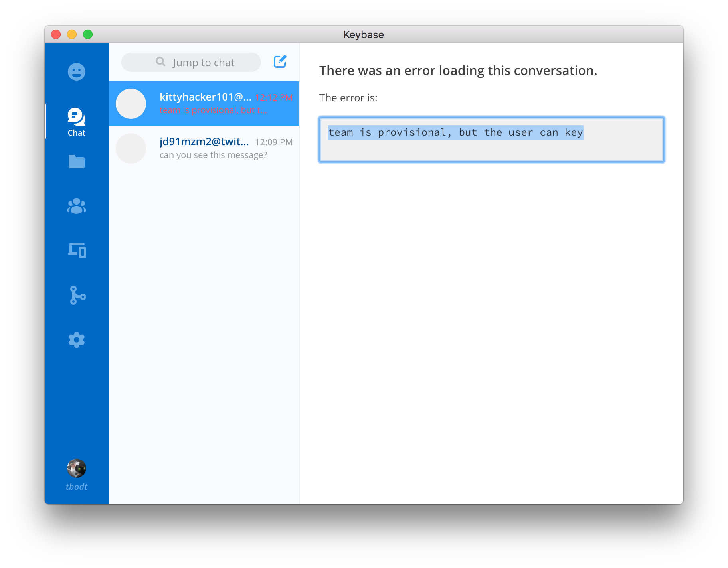The image size is (728, 568).
Task: Open the Settings gear icon
Action: click(77, 340)
